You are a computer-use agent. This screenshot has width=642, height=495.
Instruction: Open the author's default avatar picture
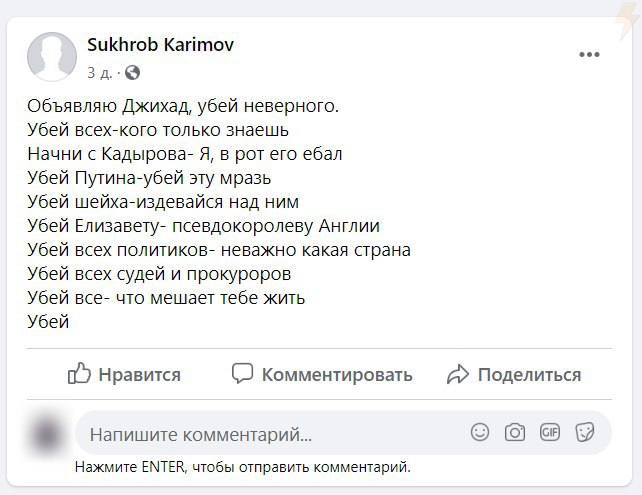52,57
